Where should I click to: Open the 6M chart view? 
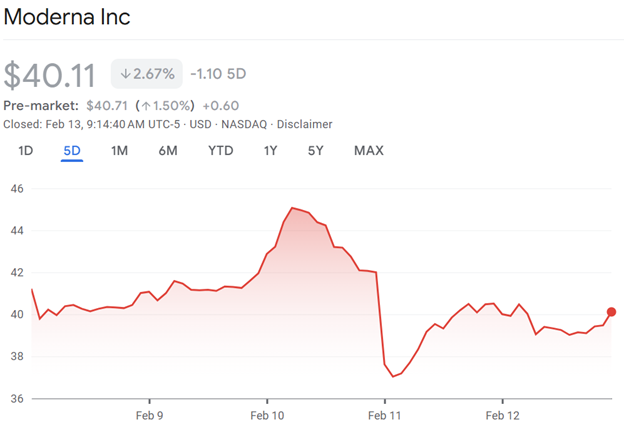[x=167, y=151]
